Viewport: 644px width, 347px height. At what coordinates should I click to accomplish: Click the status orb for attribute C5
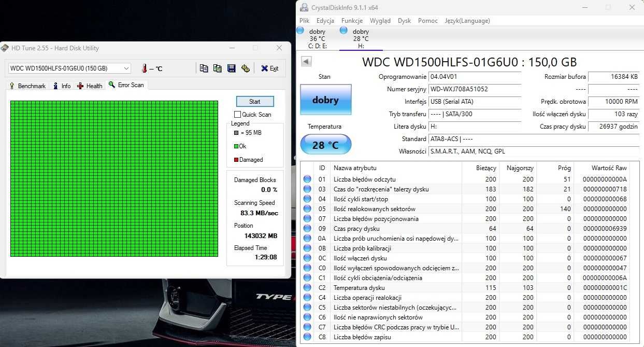click(307, 307)
